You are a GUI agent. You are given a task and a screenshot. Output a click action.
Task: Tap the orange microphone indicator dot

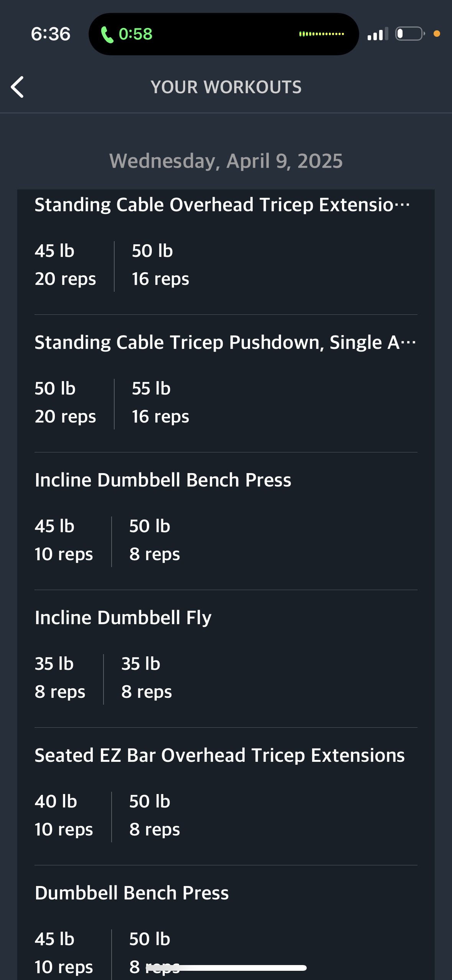tap(437, 34)
